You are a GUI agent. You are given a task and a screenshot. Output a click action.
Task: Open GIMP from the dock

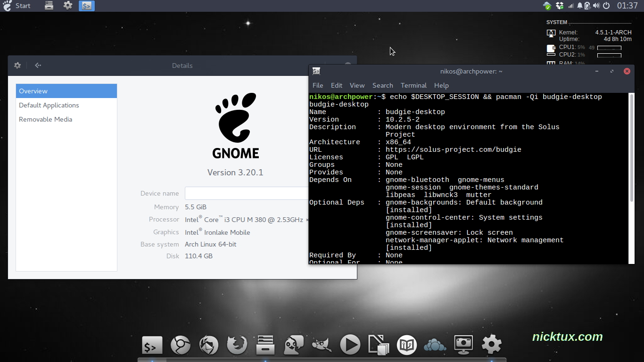pyautogui.click(x=322, y=345)
